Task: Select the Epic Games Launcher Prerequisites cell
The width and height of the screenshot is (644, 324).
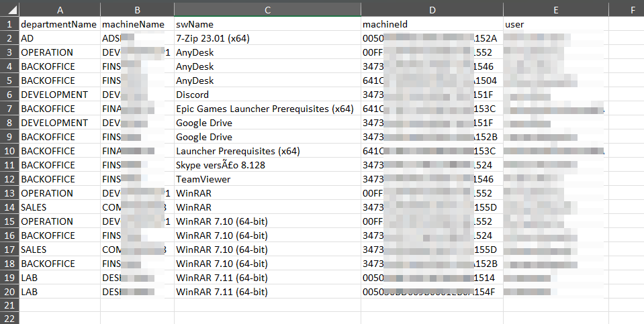Action: 267,109
